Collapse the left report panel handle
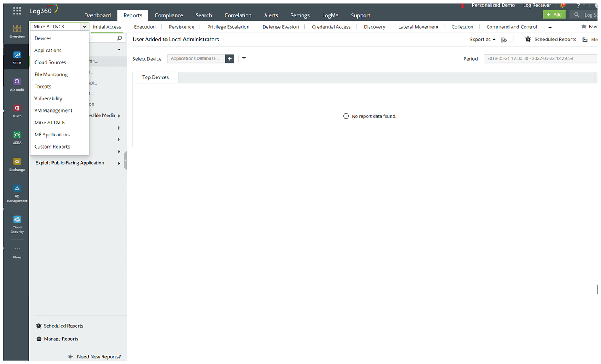This screenshot has height=364, width=601. 125,160
